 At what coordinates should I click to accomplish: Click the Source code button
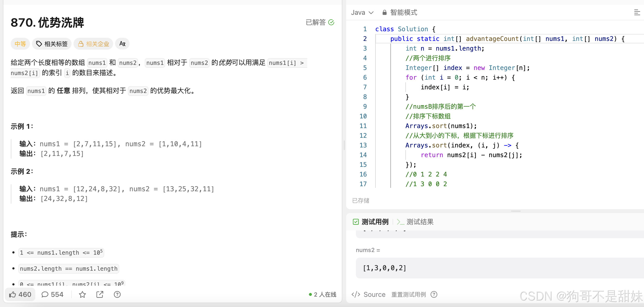pos(368,294)
